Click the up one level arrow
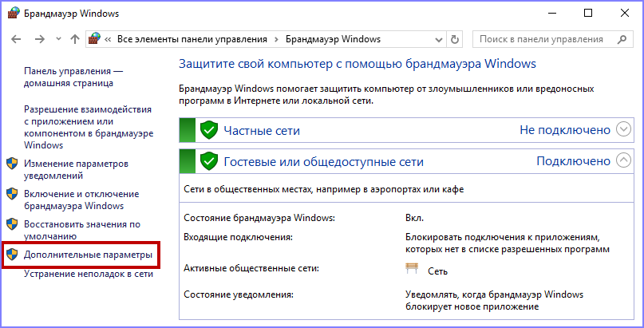Screen dimensions: 644x328 click(74, 39)
